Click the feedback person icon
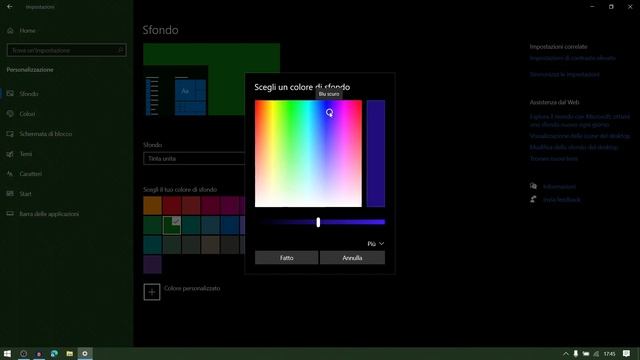640x360 pixels. coord(533,199)
